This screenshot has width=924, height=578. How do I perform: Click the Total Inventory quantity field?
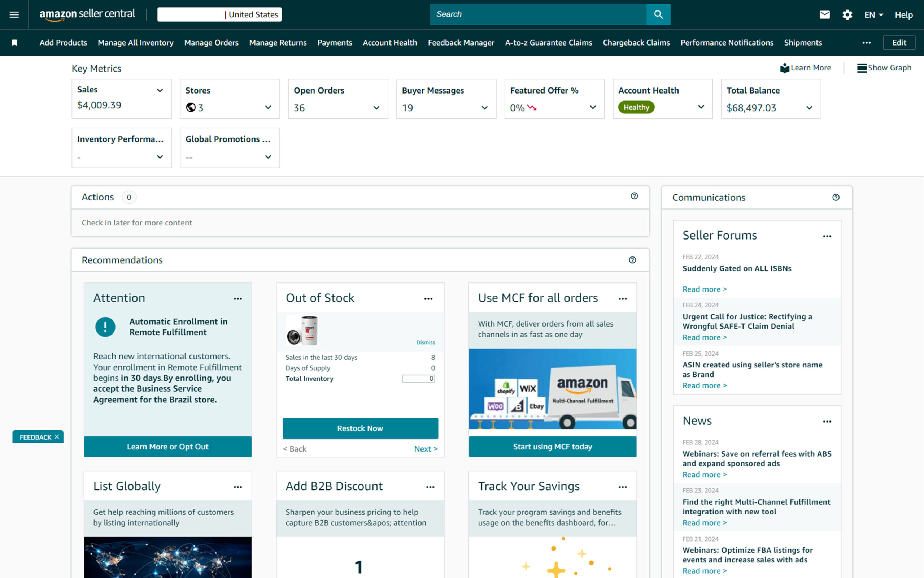pyautogui.click(x=418, y=379)
